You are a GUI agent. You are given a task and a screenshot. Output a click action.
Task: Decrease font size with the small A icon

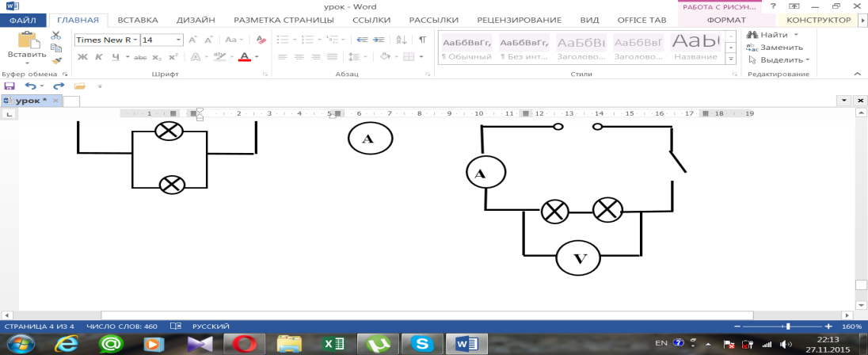click(x=209, y=40)
